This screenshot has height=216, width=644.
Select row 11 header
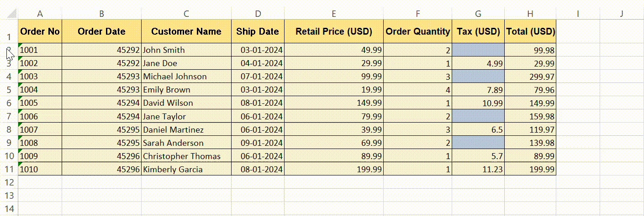9,169
